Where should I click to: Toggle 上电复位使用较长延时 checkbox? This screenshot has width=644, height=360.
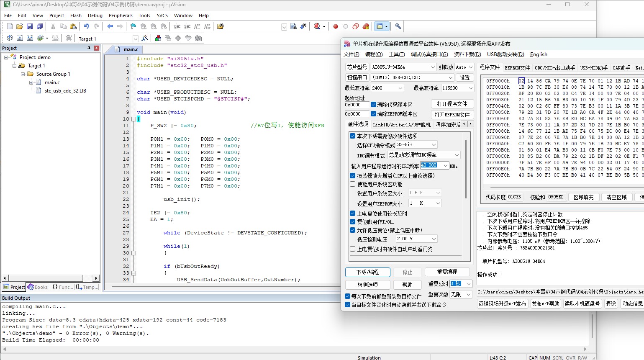pos(353,213)
